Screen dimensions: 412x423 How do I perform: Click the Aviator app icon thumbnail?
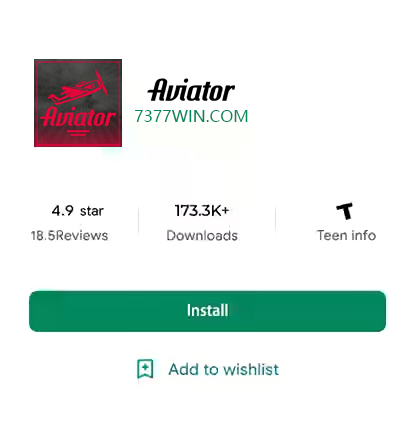[x=78, y=103]
